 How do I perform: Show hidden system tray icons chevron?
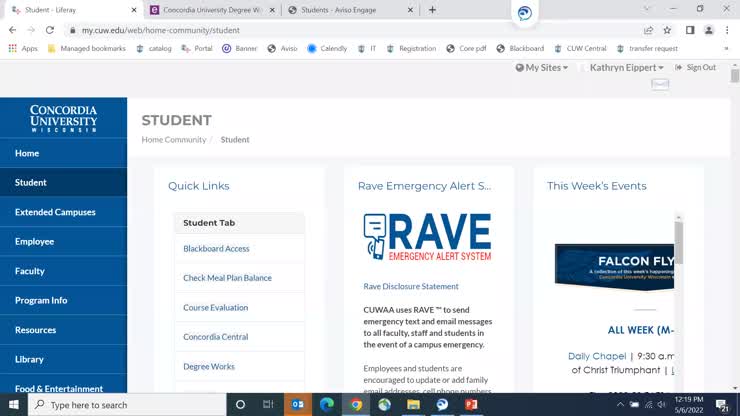click(x=620, y=405)
